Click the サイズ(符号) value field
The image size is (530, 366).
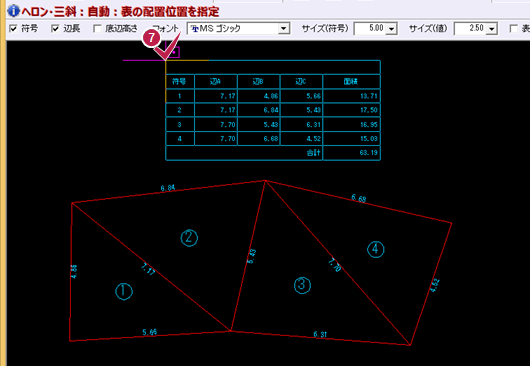370,29
